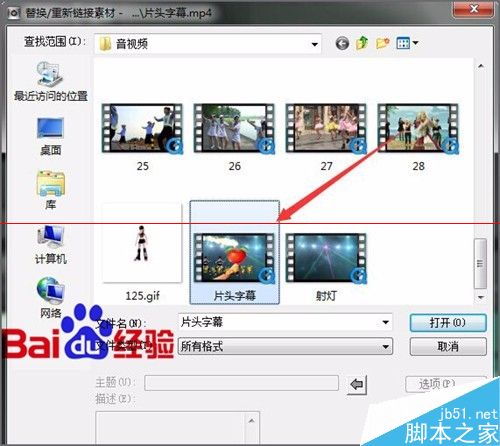Select video file 25

point(143,137)
